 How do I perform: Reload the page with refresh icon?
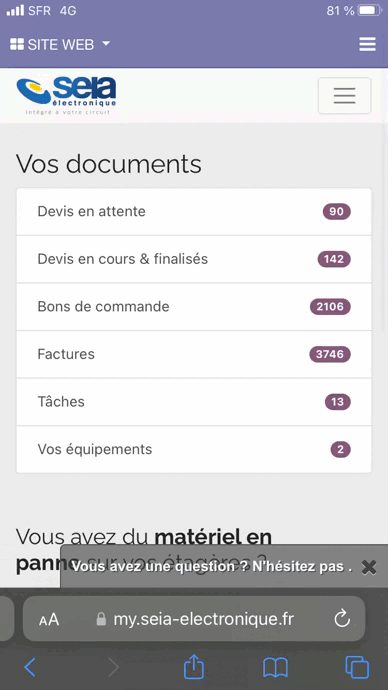pyautogui.click(x=342, y=619)
